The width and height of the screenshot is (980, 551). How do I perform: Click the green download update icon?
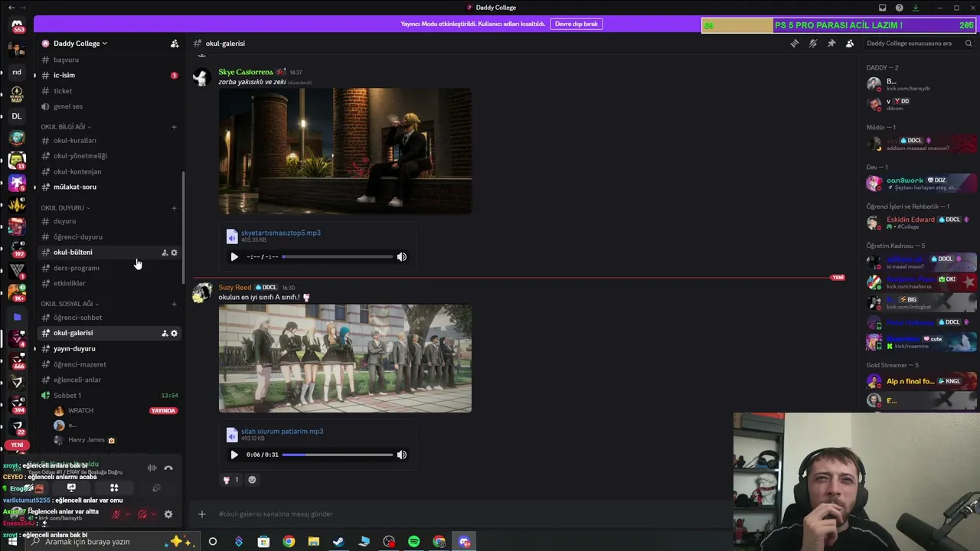916,8
